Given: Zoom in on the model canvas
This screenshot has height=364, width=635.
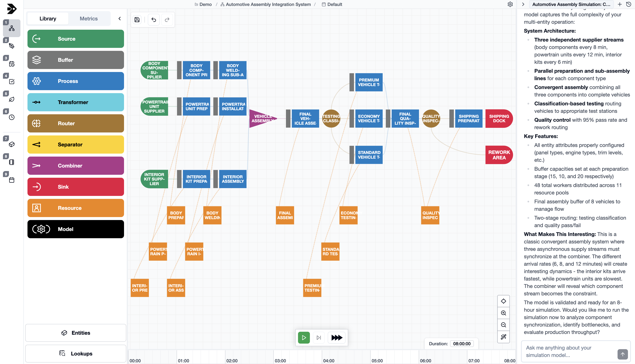Looking at the screenshot, I should (503, 313).
